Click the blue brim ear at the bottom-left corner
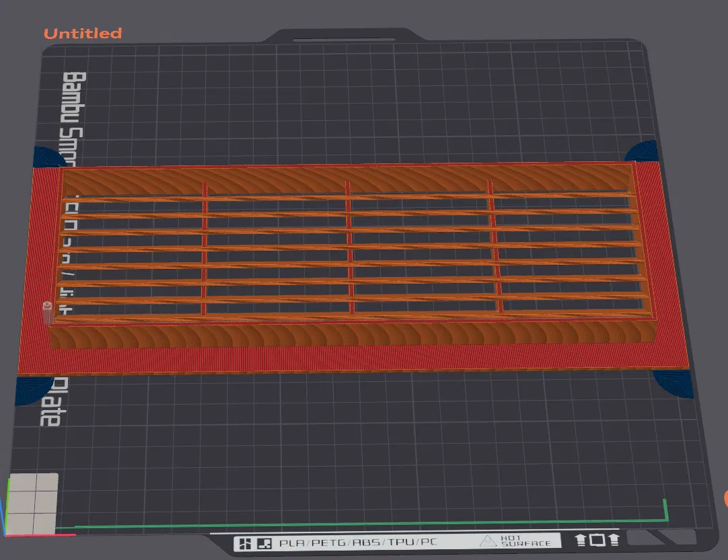The height and width of the screenshot is (560, 728). pyautogui.click(x=34, y=390)
